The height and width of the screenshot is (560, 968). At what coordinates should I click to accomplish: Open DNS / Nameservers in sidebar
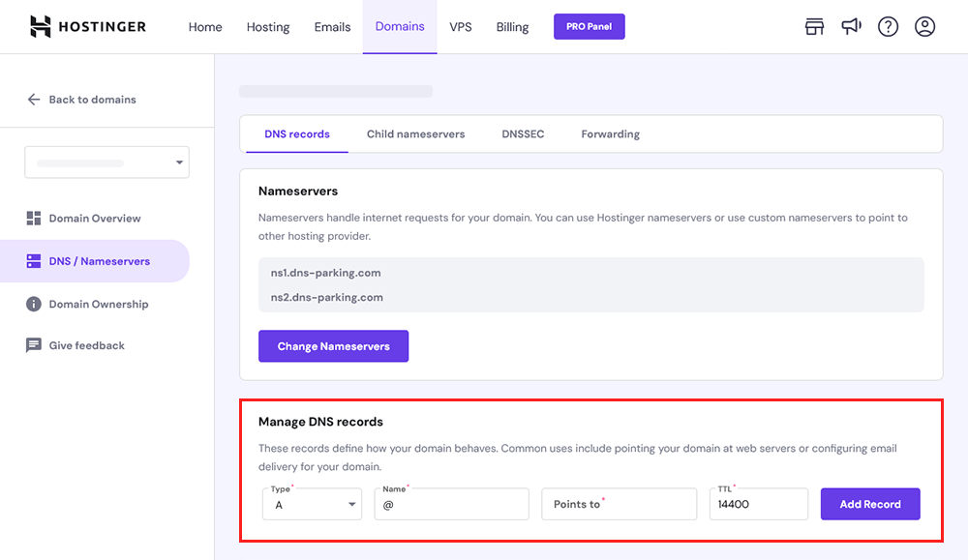95,261
